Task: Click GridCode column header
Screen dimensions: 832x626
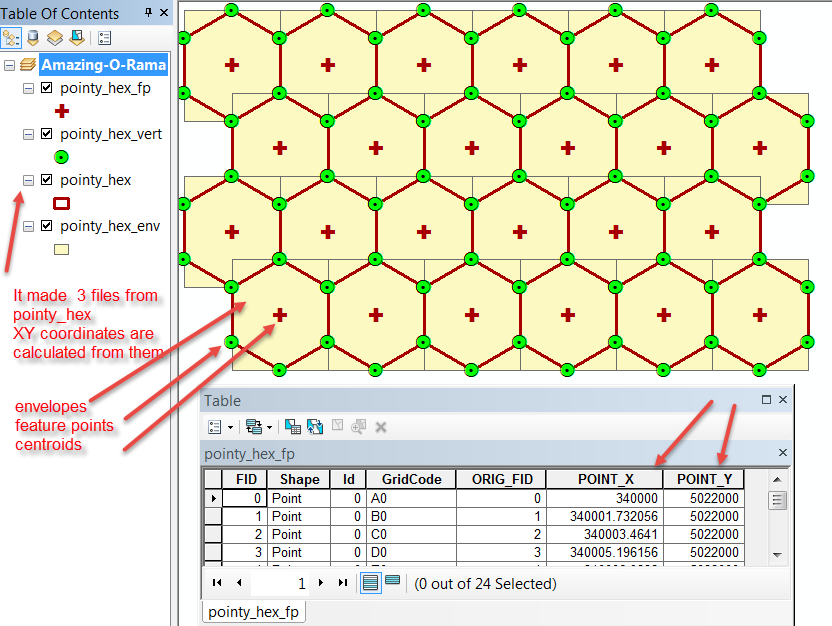Action: click(x=411, y=479)
